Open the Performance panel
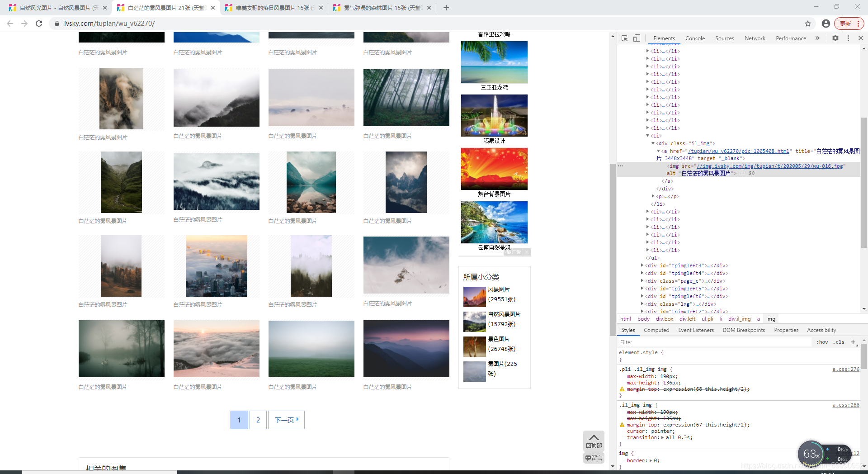This screenshot has height=474, width=868. point(791,38)
